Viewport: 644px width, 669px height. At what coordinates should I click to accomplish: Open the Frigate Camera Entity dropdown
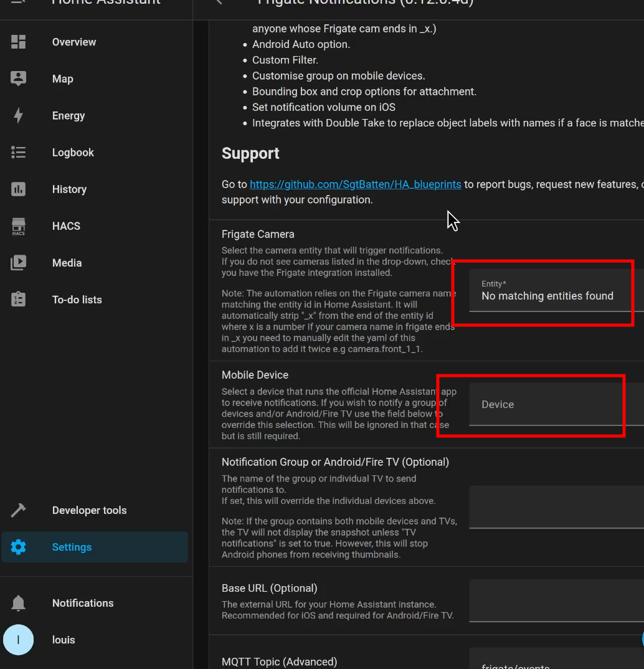557,290
